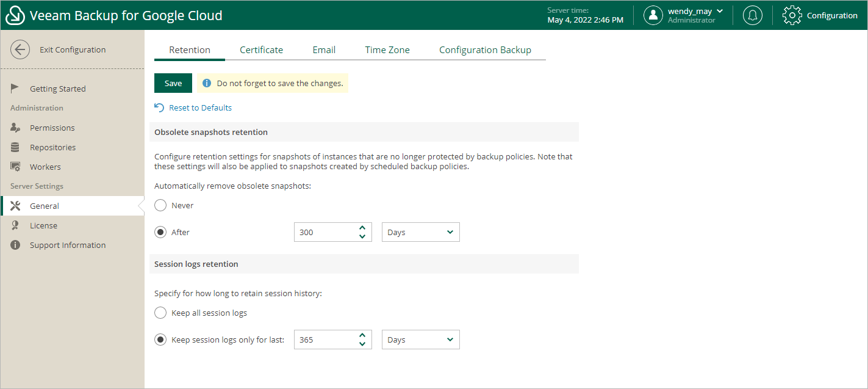Click the session logs field showing 365
This screenshot has height=389, width=868.
pos(332,340)
